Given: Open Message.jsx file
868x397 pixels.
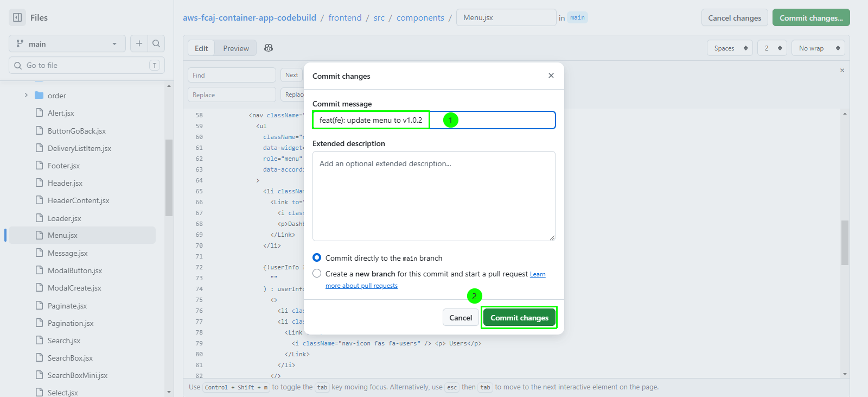Looking at the screenshot, I should click(67, 253).
